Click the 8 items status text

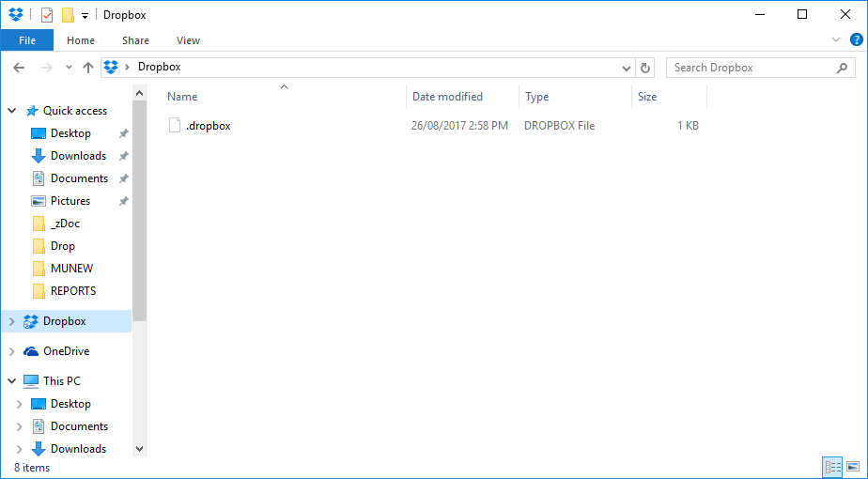tap(32, 468)
